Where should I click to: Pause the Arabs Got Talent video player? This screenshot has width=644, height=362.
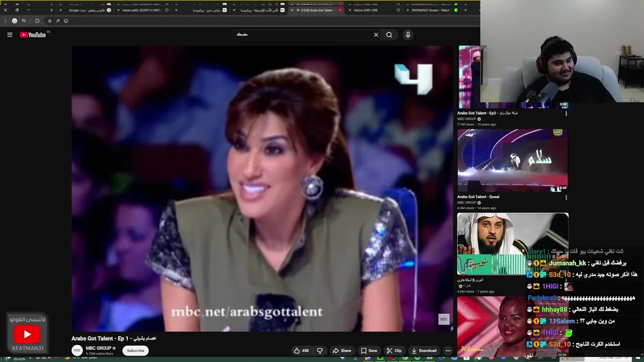click(262, 189)
